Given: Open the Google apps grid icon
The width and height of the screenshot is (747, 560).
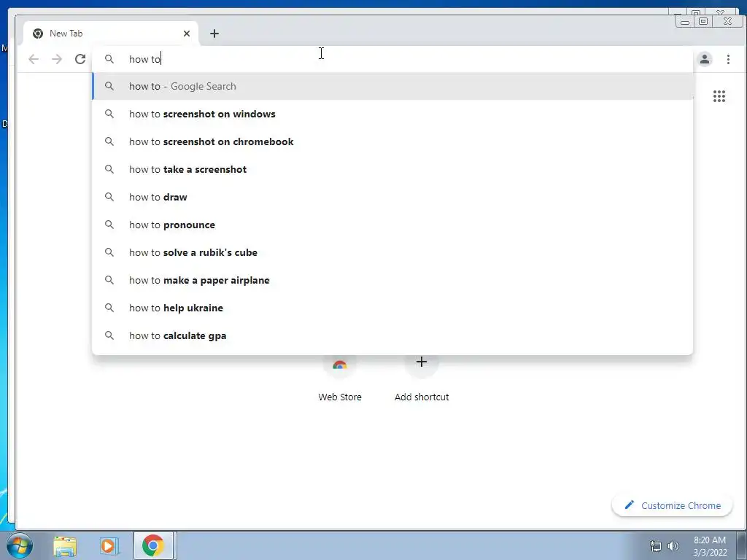Looking at the screenshot, I should [719, 96].
